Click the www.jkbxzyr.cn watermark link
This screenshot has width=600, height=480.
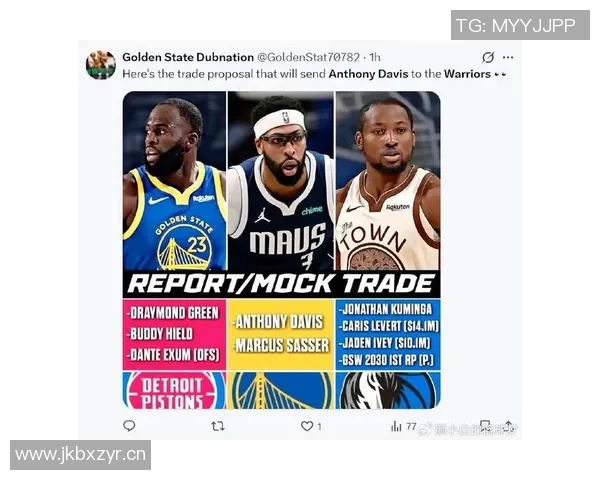tap(80, 455)
